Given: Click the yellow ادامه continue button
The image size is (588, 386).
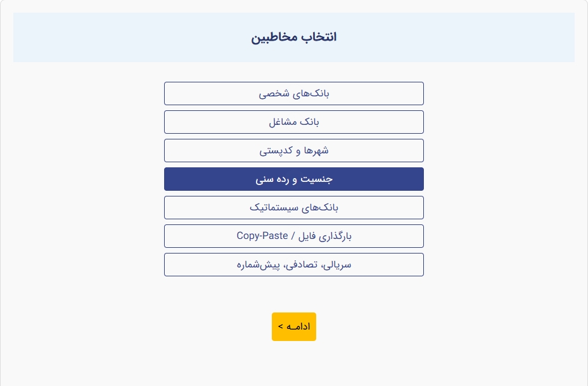Looking at the screenshot, I should (293, 326).
